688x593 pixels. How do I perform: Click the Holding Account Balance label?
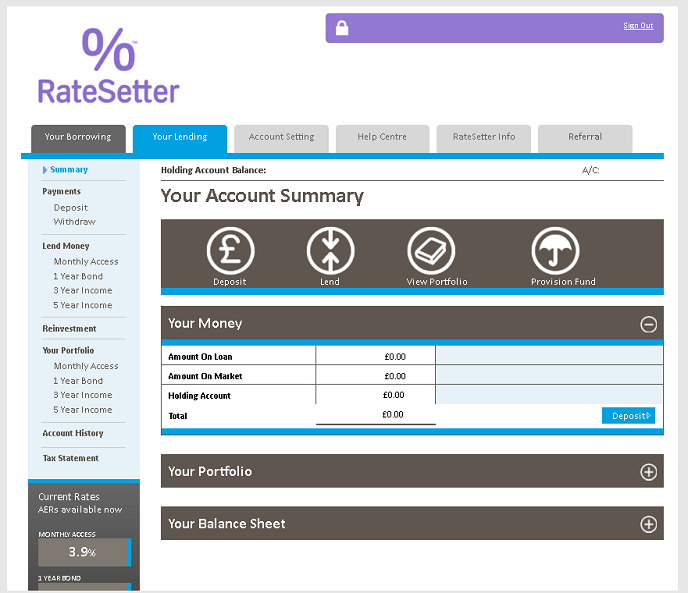pos(213,170)
